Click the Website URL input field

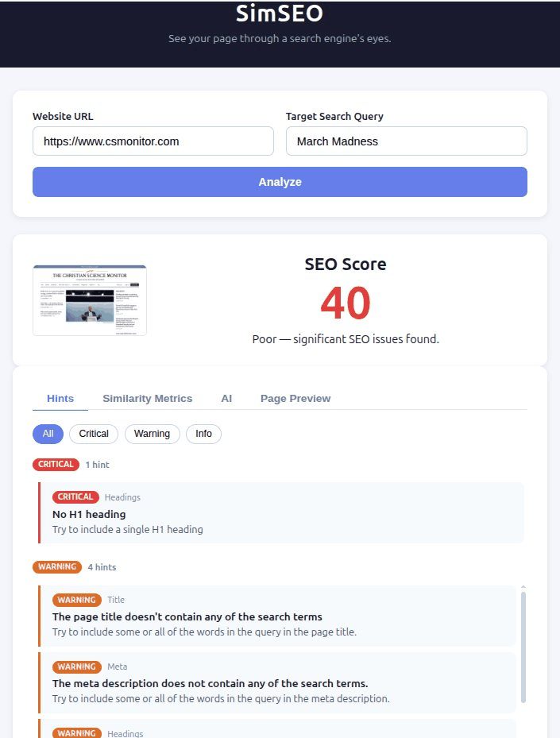pos(153,141)
